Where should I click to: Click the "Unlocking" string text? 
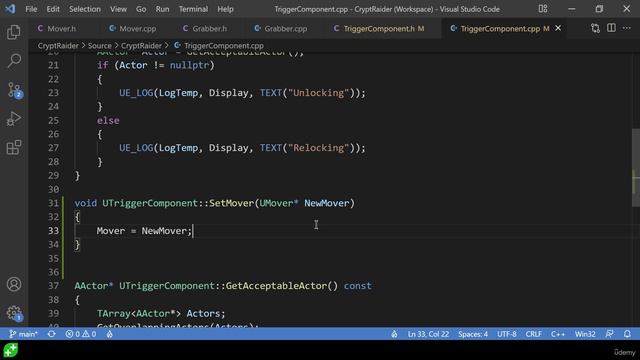coord(318,93)
